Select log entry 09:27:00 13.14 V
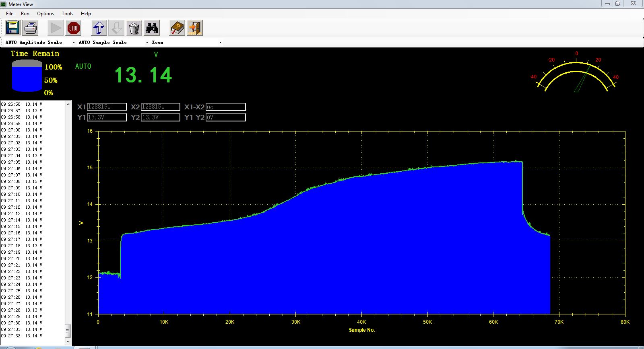The width and height of the screenshot is (644, 349). pos(22,130)
